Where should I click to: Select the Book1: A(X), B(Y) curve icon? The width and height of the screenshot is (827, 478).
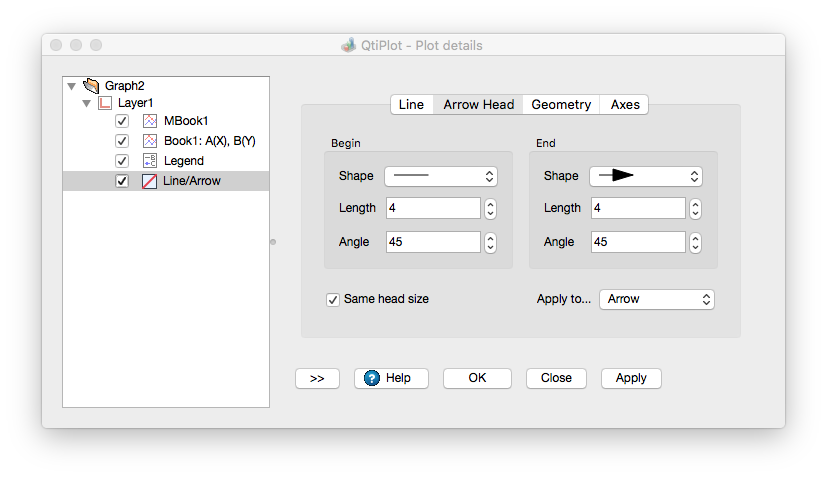pos(150,141)
